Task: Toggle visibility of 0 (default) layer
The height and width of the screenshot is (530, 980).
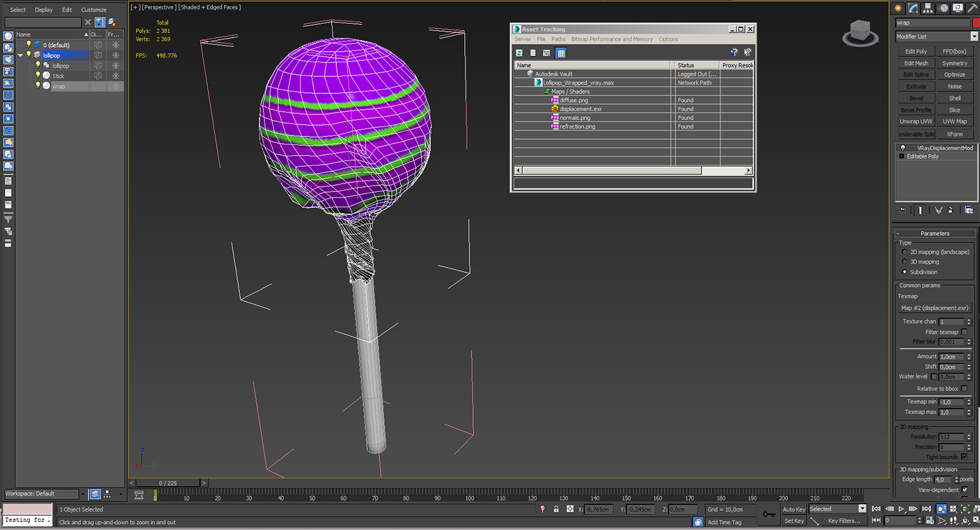Action: [x=28, y=44]
